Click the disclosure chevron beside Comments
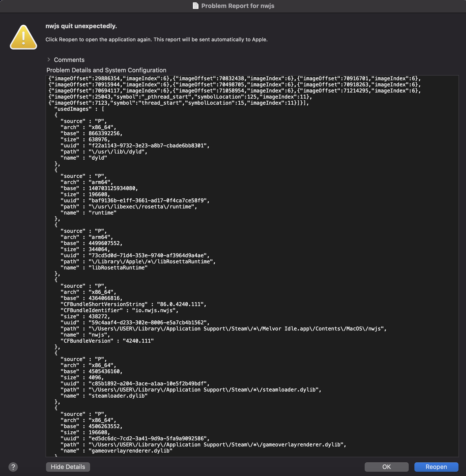 pos(49,60)
